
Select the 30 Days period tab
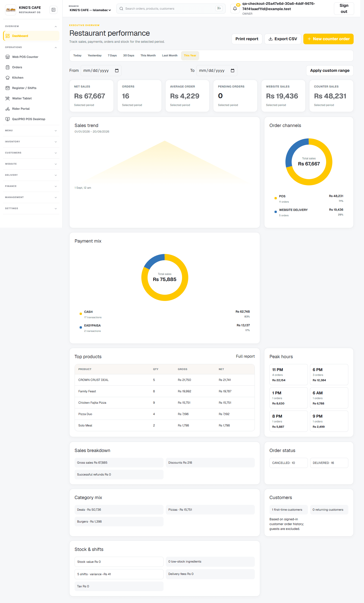point(129,56)
